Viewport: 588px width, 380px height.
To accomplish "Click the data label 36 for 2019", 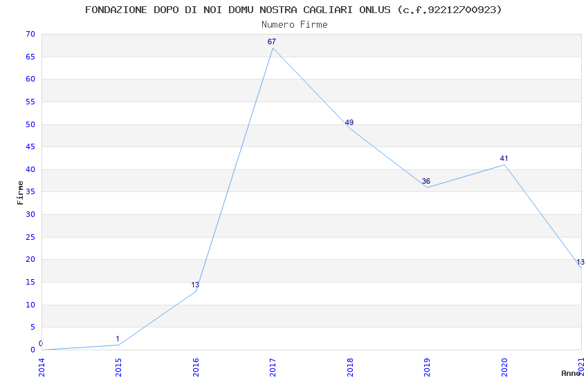I will [426, 181].
